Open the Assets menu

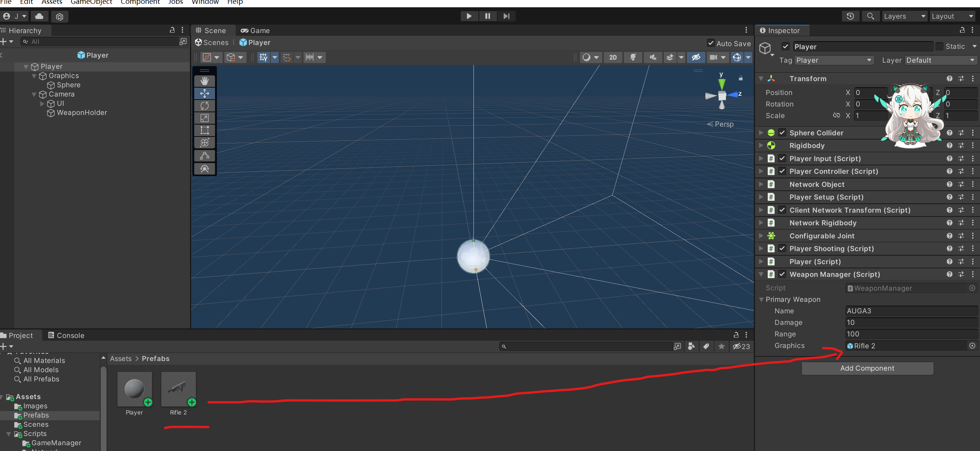click(x=52, y=2)
